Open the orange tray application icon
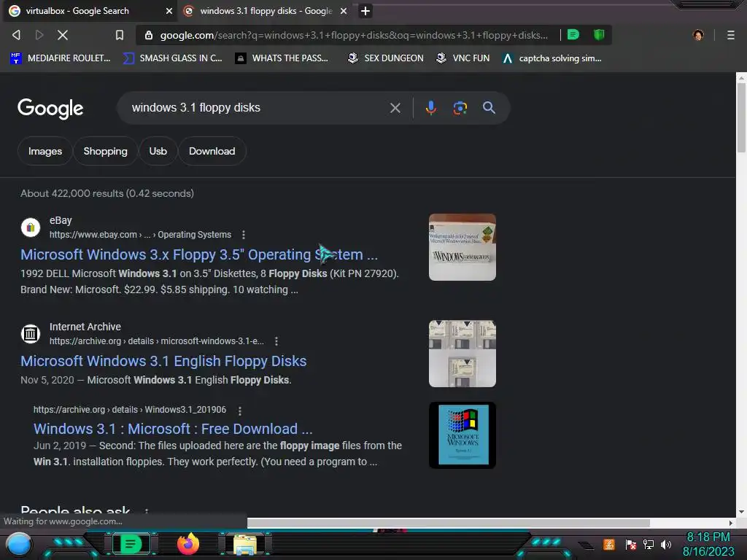 pos(609,544)
